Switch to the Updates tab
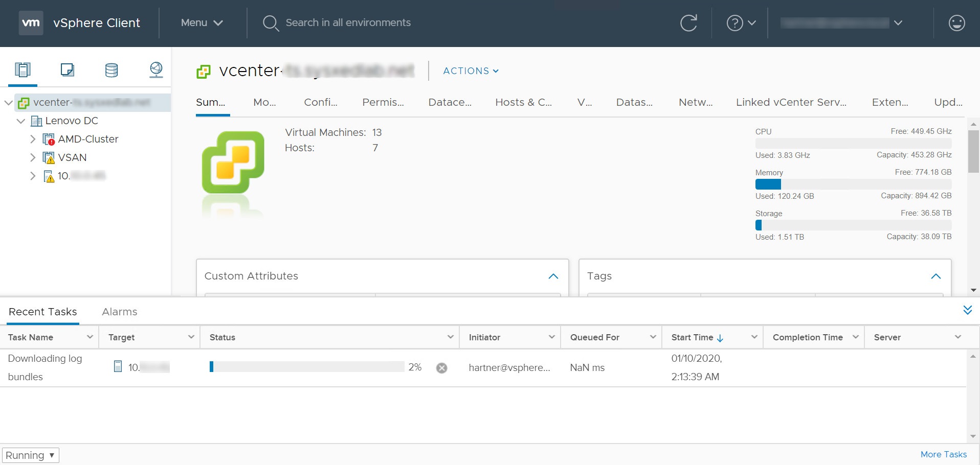Screen dimensions: 980x465 click(x=948, y=102)
